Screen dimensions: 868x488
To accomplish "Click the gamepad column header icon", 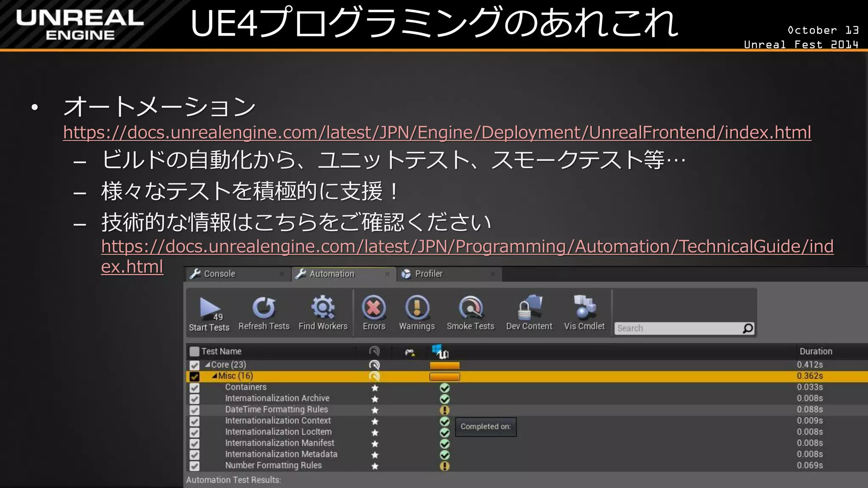I will pos(409,352).
